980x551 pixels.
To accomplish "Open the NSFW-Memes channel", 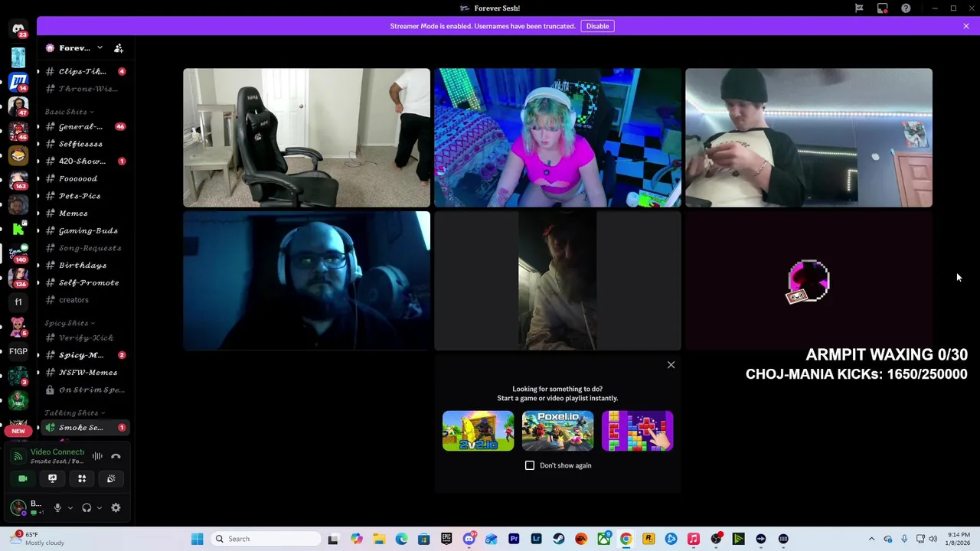I will pyautogui.click(x=84, y=373).
